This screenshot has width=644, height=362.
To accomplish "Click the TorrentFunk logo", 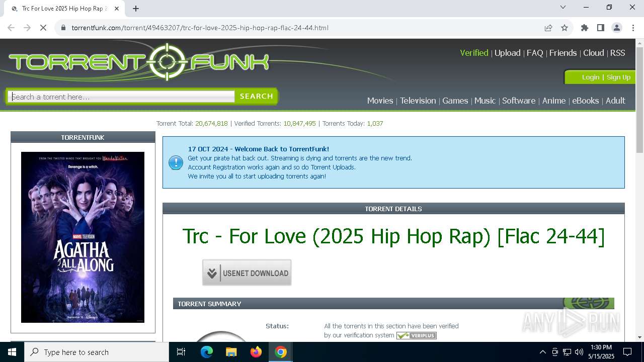I will (x=139, y=62).
